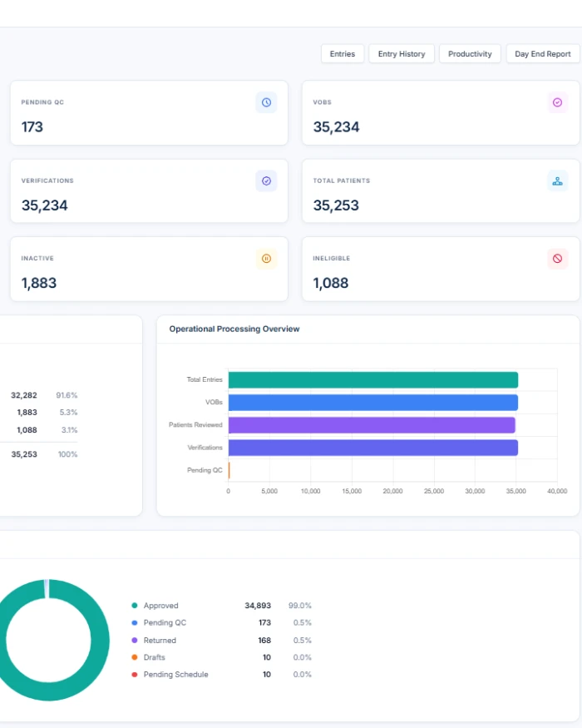Click the Approved teal legend dot

click(x=135, y=606)
